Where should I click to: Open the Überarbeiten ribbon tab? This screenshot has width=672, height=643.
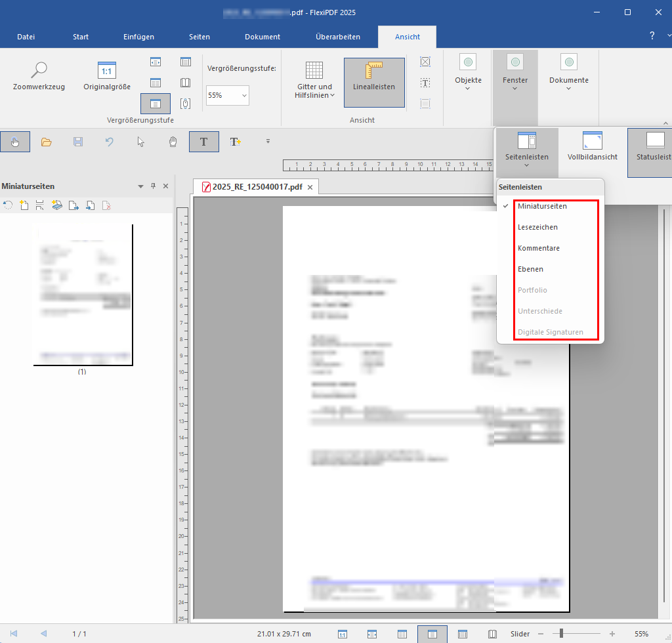[337, 37]
